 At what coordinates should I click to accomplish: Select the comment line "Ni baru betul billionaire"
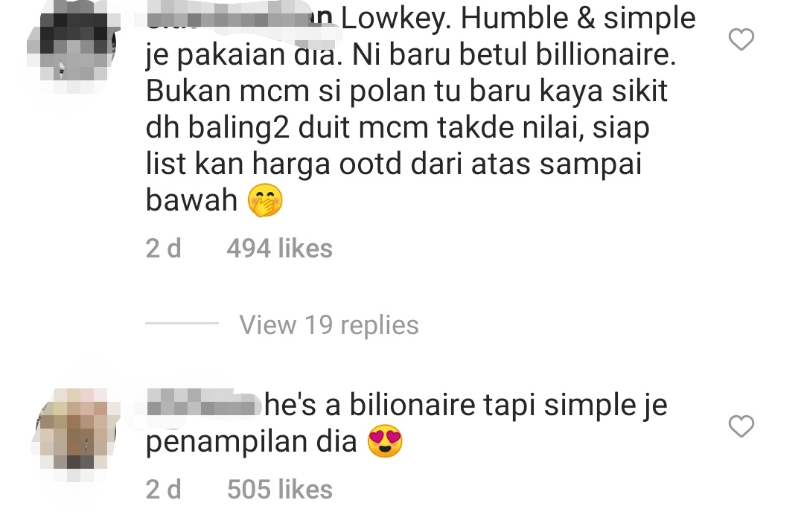pyautogui.click(x=514, y=55)
